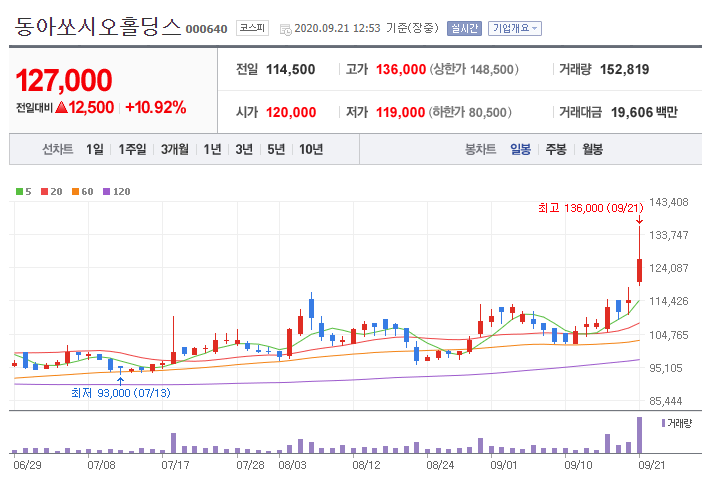This screenshot has height=486, width=702.
Task: Switch to 일봉 daily candle chart
Action: tap(521, 149)
